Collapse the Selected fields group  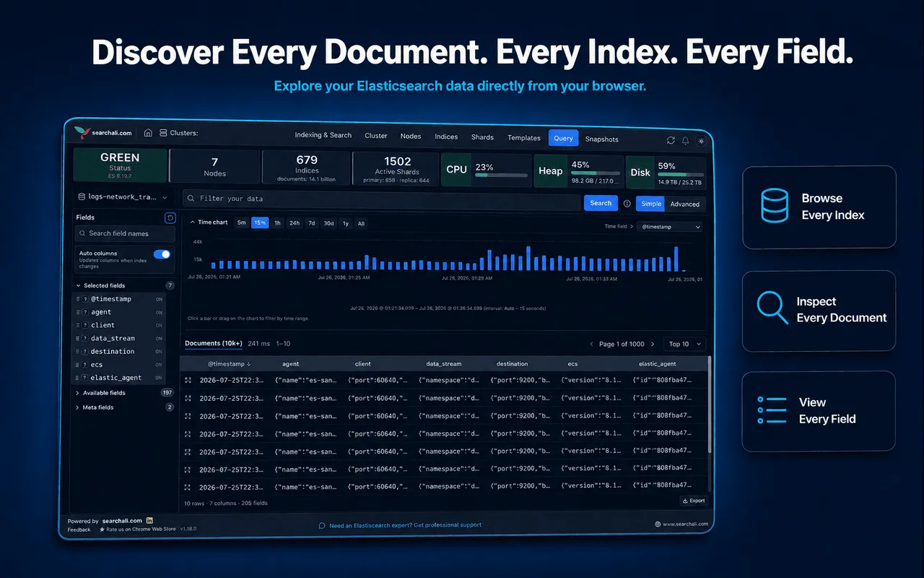point(78,286)
